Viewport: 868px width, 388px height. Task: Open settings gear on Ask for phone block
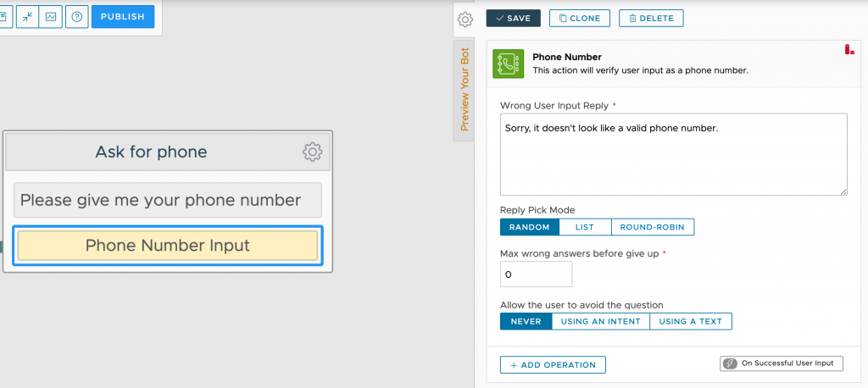[x=312, y=152]
